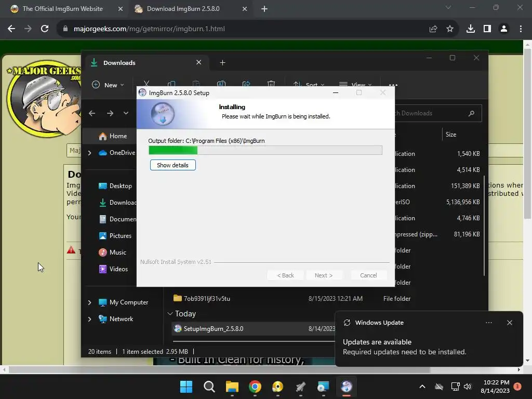Share this page from the address bar

click(x=433, y=29)
